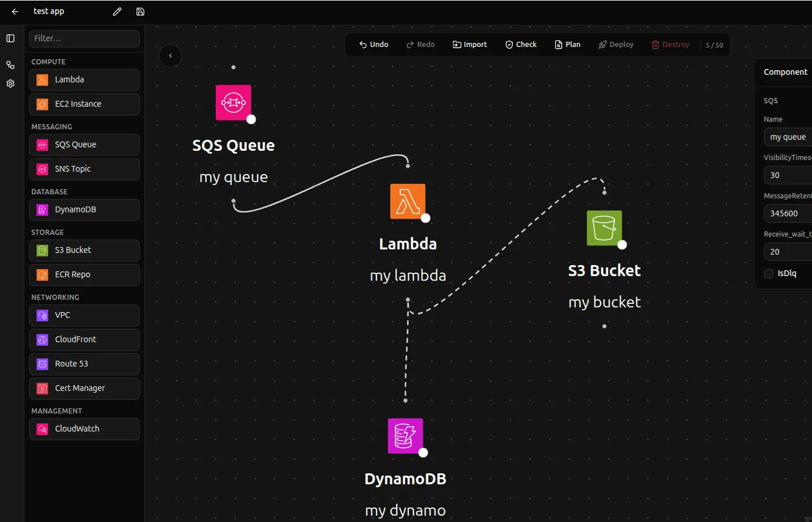
Task: Run Plan from the toolbar
Action: 568,45
